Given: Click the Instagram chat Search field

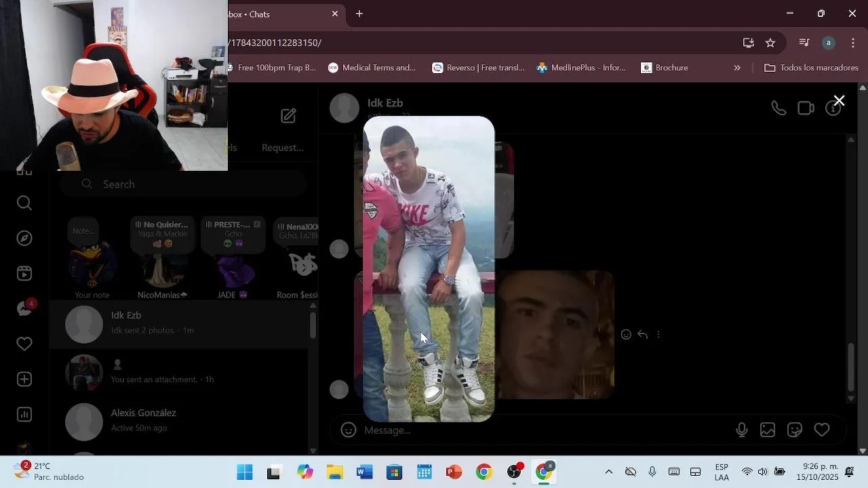Looking at the screenshot, I should pyautogui.click(x=183, y=184).
